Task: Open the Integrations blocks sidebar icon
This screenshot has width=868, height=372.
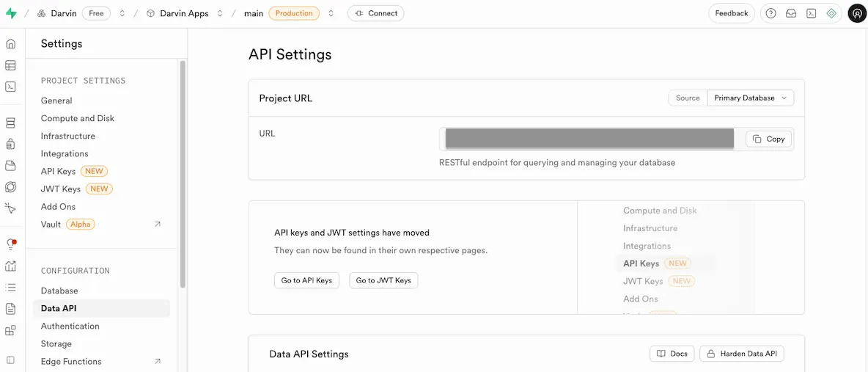Action: click(x=10, y=330)
